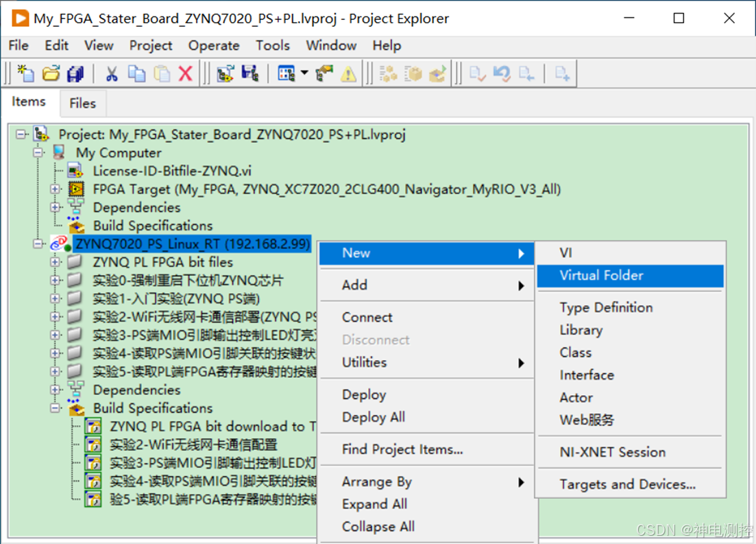The image size is (756, 544).
Task: Select Class in the New submenu
Action: point(630,353)
